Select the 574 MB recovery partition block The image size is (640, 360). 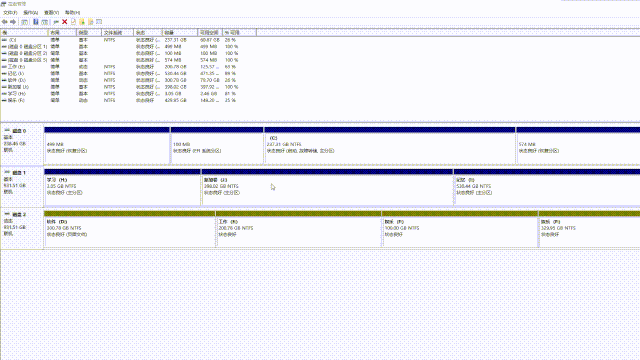point(578,147)
